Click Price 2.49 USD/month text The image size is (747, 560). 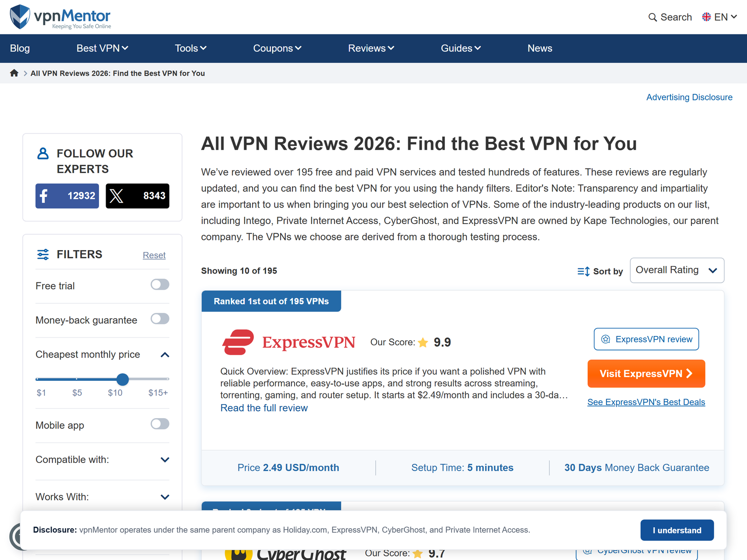pyautogui.click(x=288, y=468)
